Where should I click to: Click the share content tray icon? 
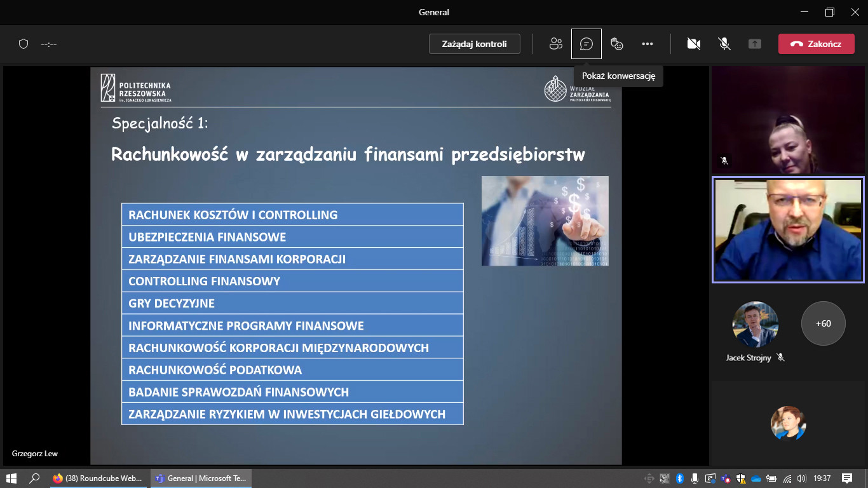click(x=754, y=44)
